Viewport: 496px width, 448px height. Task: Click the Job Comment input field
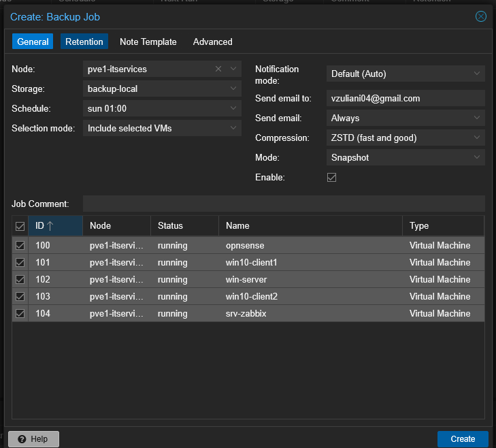(x=283, y=204)
